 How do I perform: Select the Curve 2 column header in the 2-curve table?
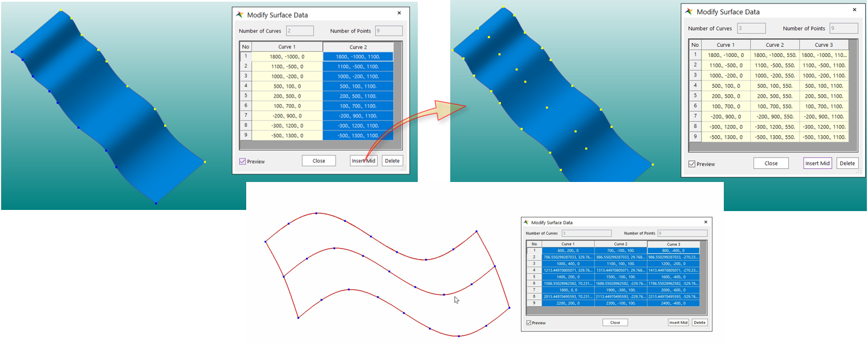click(x=358, y=47)
